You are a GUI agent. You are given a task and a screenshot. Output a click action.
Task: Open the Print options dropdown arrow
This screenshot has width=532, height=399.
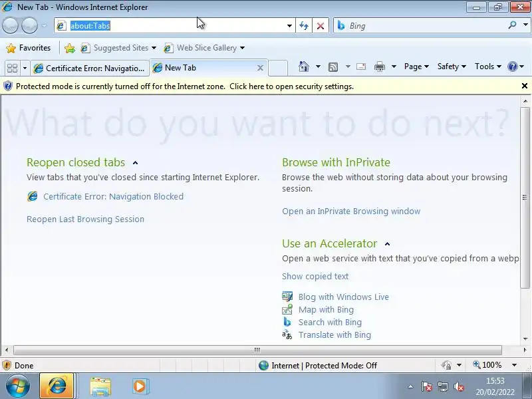(x=394, y=66)
